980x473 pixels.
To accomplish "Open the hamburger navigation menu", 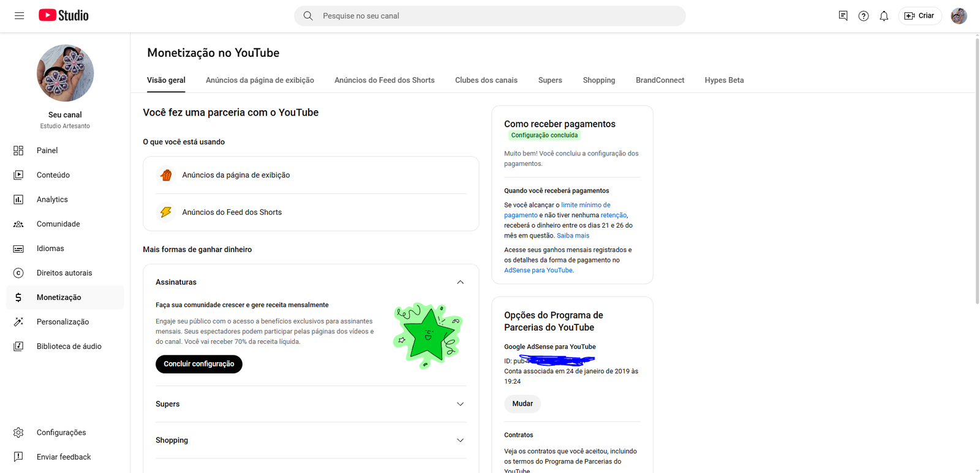I will point(20,16).
